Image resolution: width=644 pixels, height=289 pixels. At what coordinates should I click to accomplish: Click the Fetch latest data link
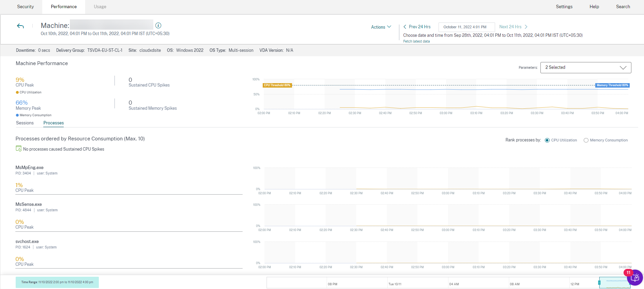[x=416, y=42]
